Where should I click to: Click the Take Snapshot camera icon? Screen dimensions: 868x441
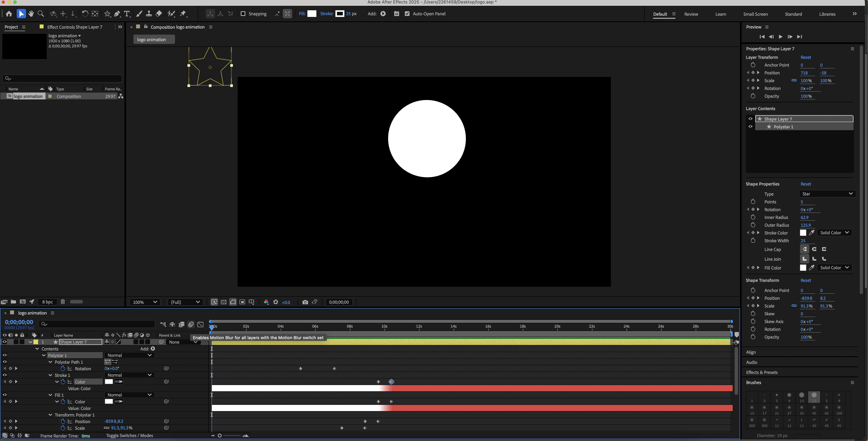[305, 302]
